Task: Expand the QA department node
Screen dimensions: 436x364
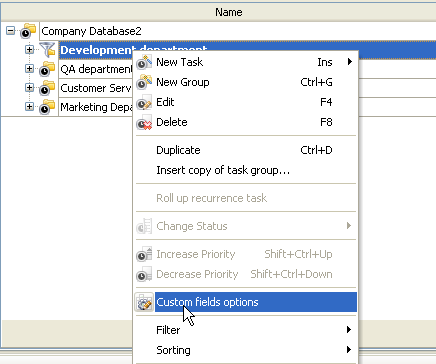Action: point(29,69)
